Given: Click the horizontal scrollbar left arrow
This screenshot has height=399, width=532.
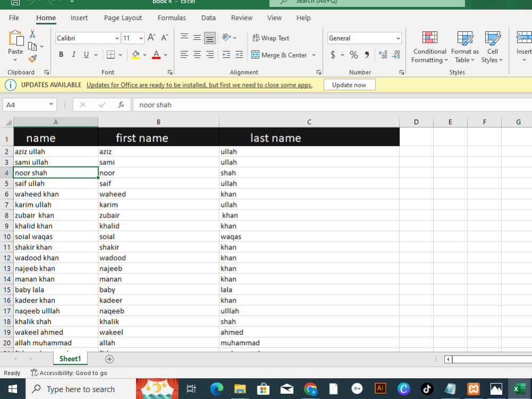Looking at the screenshot, I should [x=448, y=359].
